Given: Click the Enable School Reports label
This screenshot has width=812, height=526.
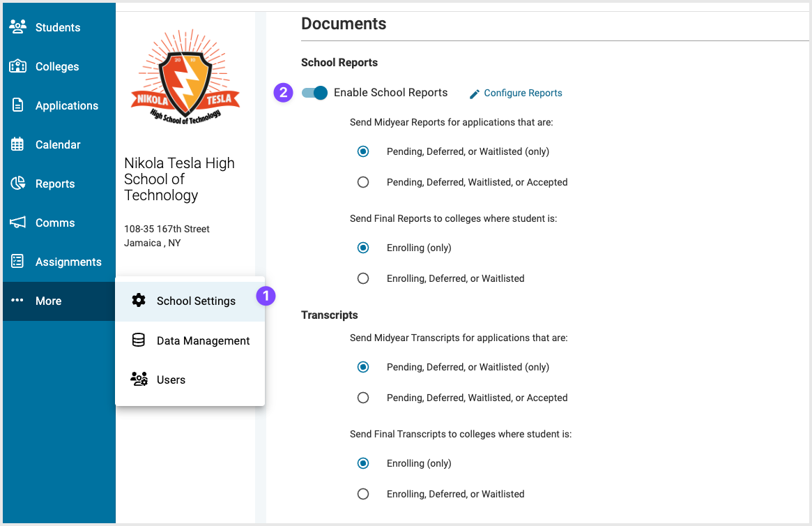Looking at the screenshot, I should (390, 92).
